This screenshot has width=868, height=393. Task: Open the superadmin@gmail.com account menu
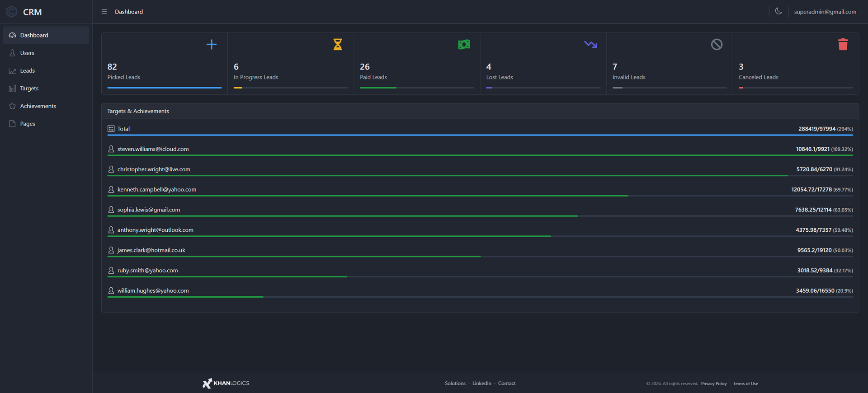click(825, 12)
